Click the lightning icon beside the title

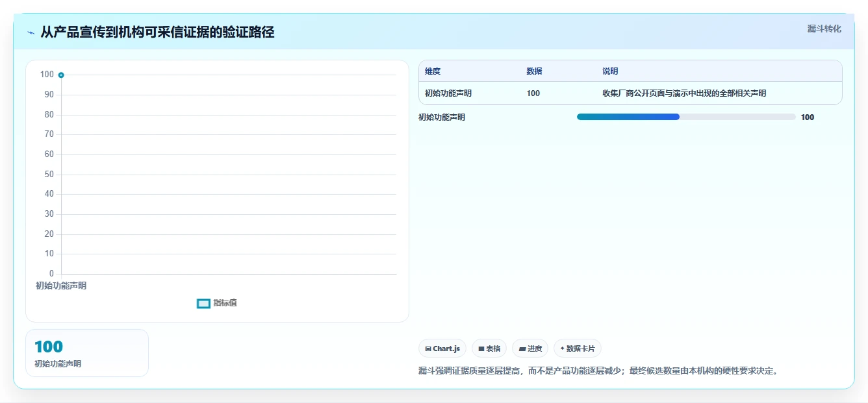pos(31,32)
